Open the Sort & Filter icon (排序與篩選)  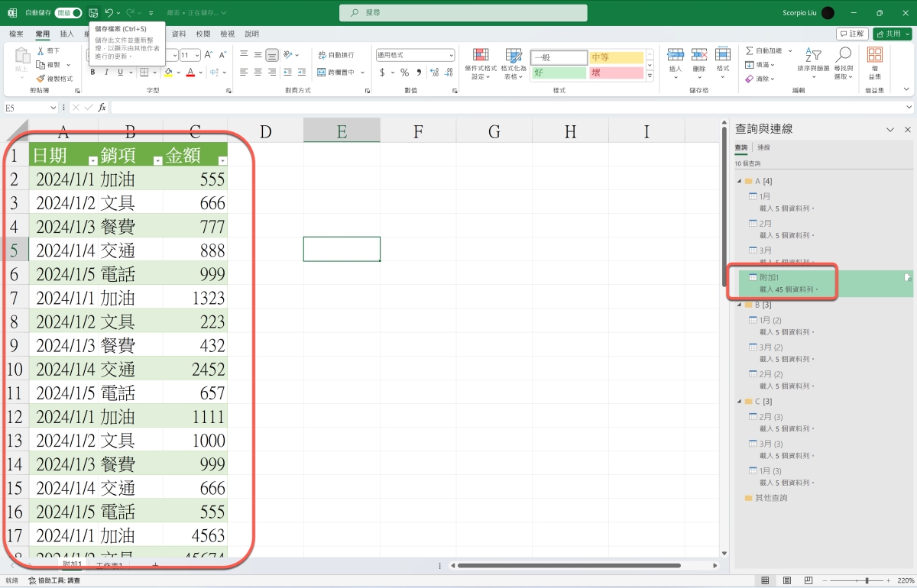pos(813,63)
